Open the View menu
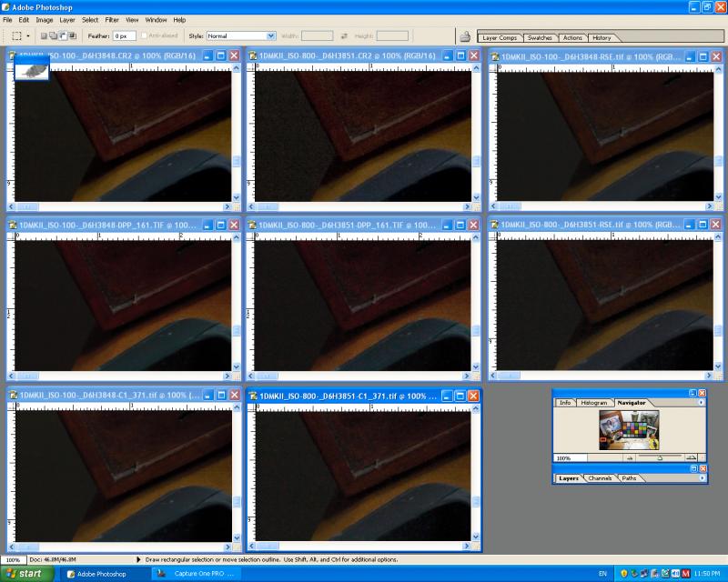This screenshot has width=728, height=582. (132, 20)
